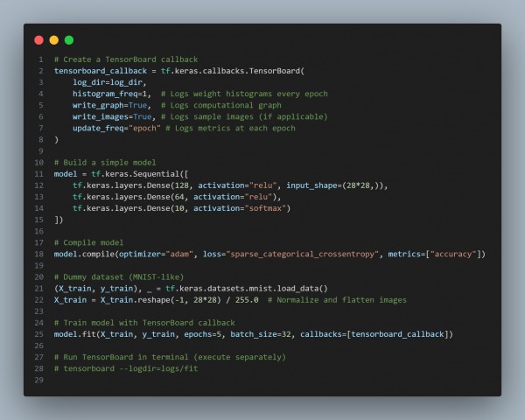525x420 pixels.
Task: Click 'tf.keras.callbacks.TensorBoard(' on line 2
Action: tap(233, 71)
